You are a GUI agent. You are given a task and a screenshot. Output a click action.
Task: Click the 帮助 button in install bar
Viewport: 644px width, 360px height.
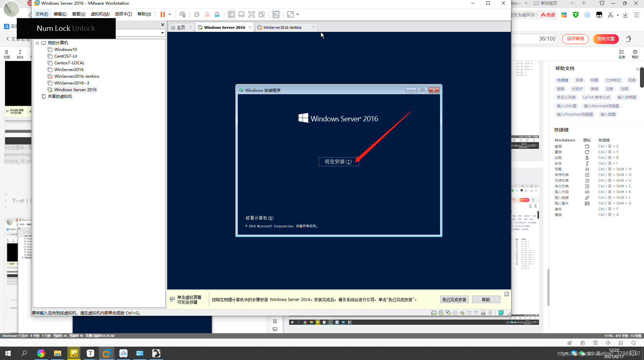point(486,300)
